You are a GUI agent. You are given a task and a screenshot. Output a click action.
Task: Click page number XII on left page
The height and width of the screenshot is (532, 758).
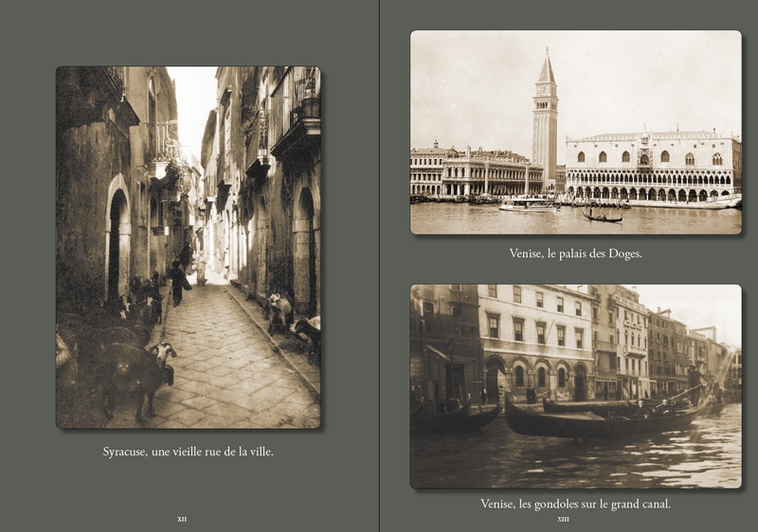[x=182, y=519]
